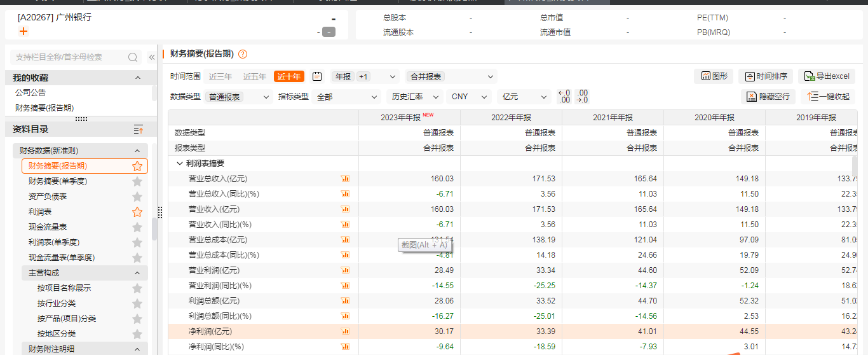868x355 pixels.
Task: Open 财务摘要(单季度) in the sidebar
Action: pos(58,181)
